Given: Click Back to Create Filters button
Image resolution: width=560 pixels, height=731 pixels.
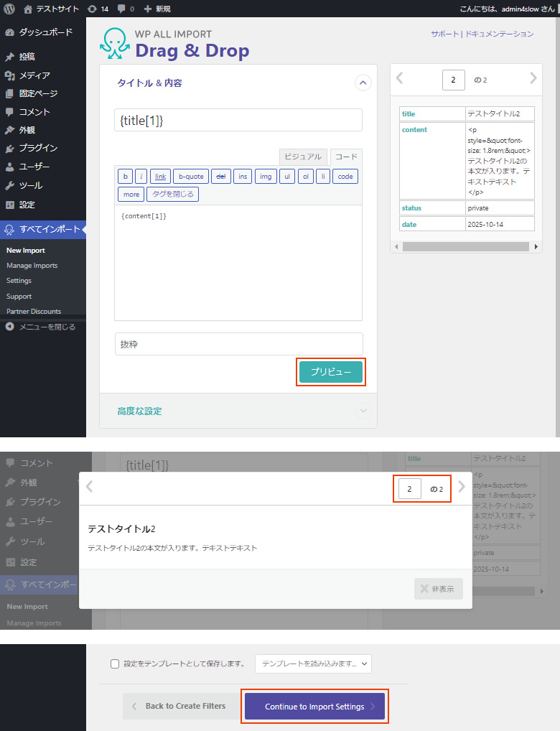Looking at the screenshot, I should point(179,707).
